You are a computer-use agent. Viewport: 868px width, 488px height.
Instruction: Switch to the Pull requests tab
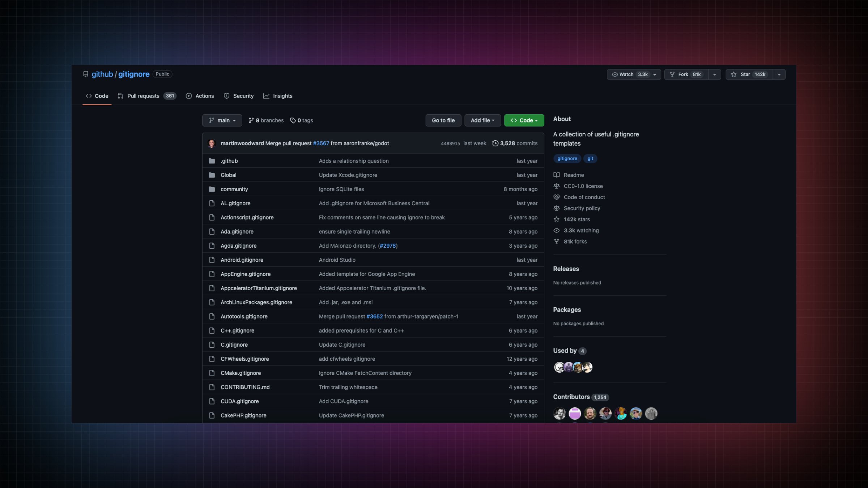point(144,96)
